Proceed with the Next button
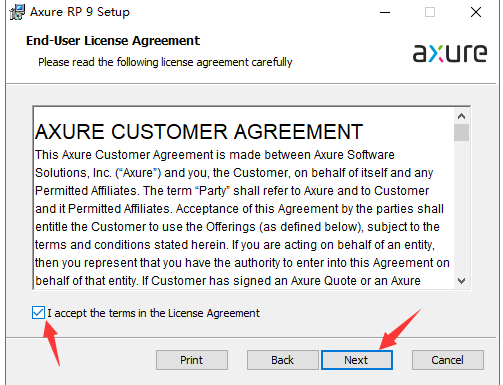Image resolution: width=503 pixels, height=385 pixels. pyautogui.click(x=357, y=360)
